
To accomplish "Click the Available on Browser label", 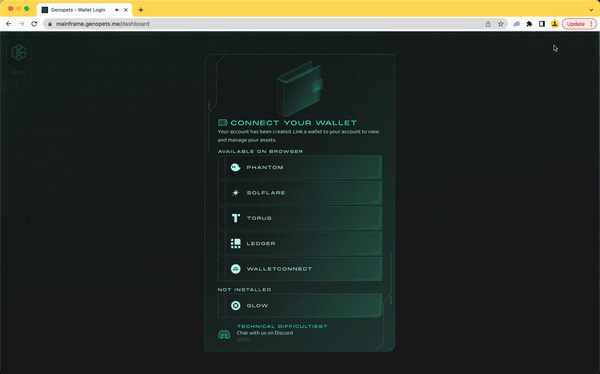I will click(260, 151).
